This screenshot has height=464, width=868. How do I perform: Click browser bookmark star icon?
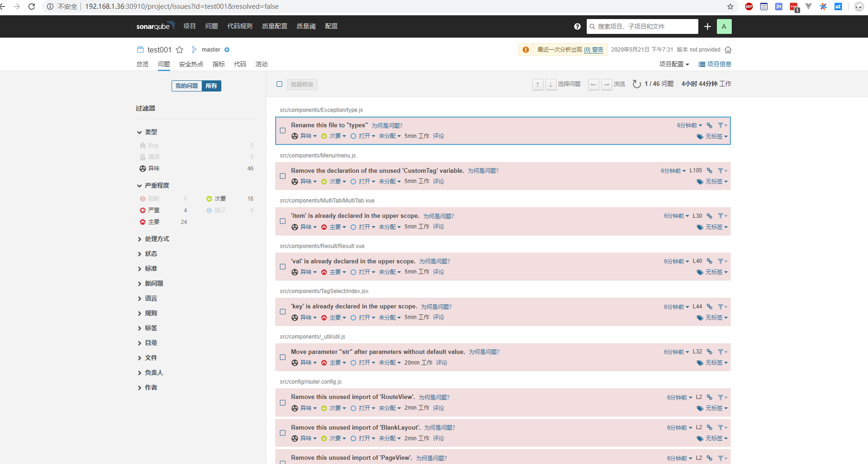click(730, 7)
